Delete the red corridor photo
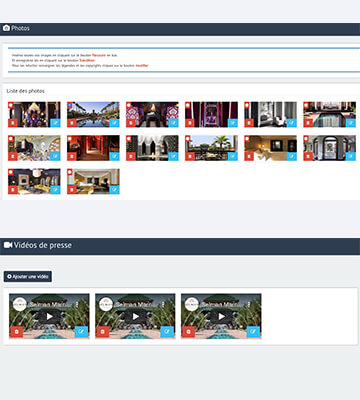 [x=72, y=156]
